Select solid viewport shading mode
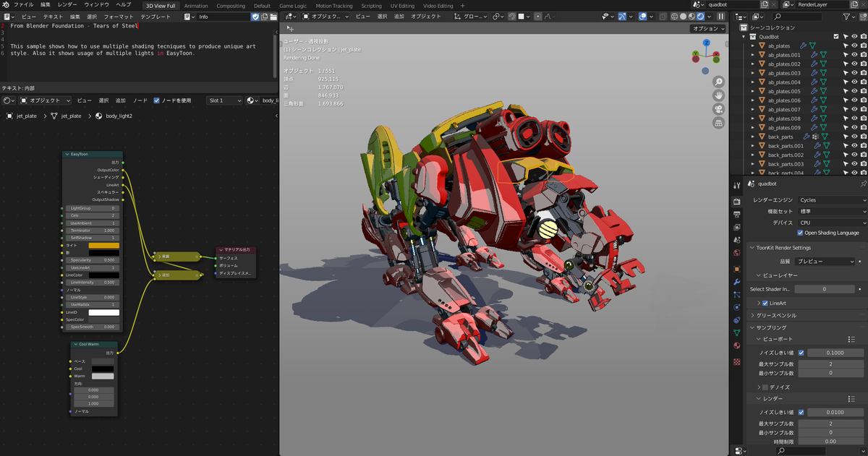 684,16
